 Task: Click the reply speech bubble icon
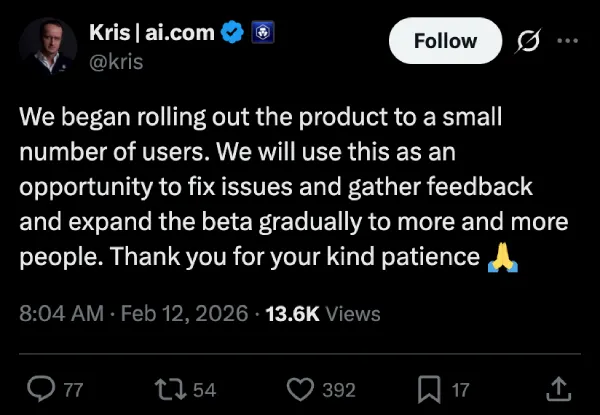[x=40, y=389]
